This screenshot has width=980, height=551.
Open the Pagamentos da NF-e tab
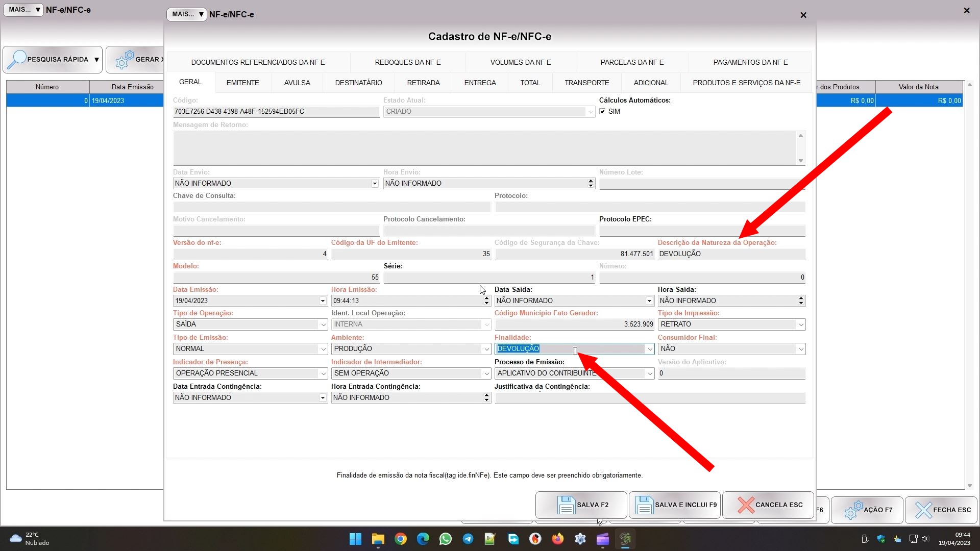(x=750, y=62)
